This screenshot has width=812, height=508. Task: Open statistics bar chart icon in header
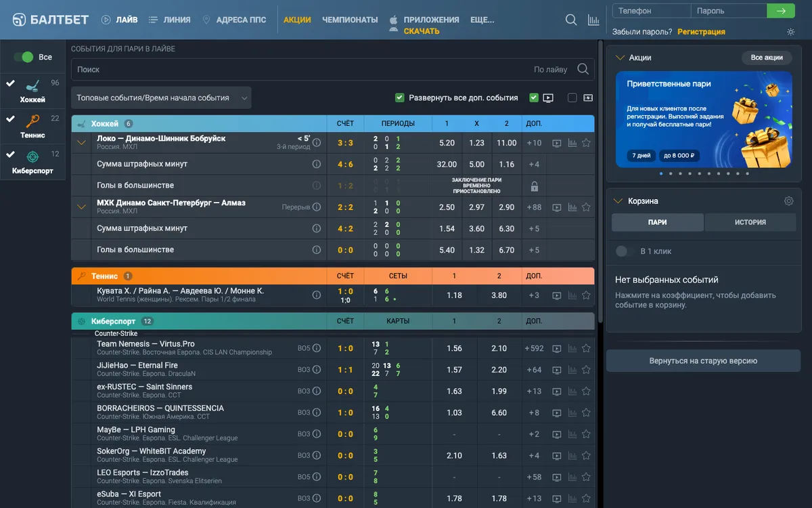point(593,20)
